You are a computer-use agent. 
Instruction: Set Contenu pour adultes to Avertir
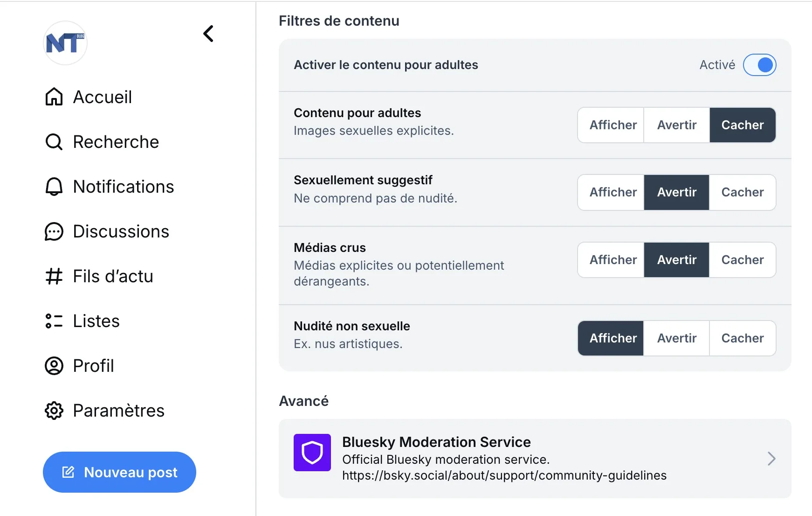tap(677, 125)
